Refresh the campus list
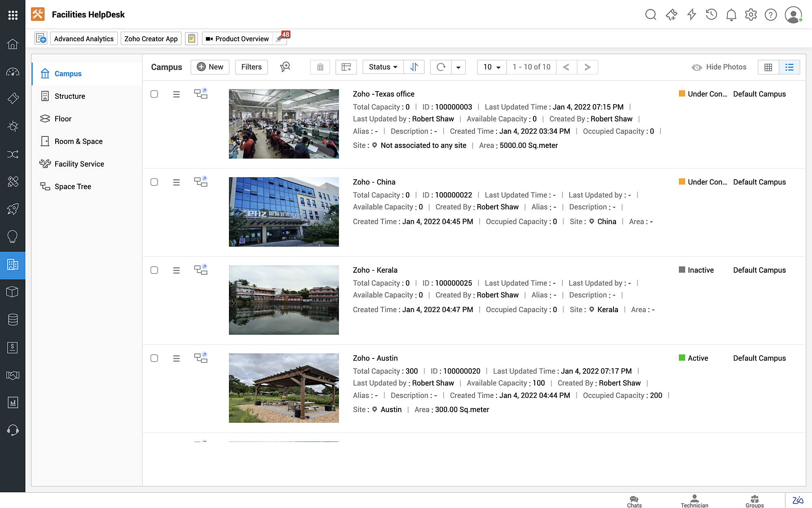The height and width of the screenshot is (508, 812). [x=441, y=67]
